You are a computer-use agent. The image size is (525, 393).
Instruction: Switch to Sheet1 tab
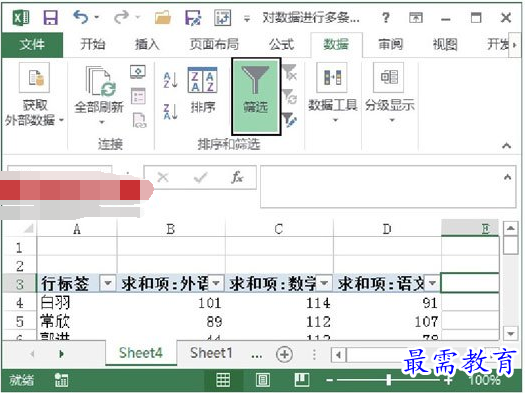[x=211, y=353]
